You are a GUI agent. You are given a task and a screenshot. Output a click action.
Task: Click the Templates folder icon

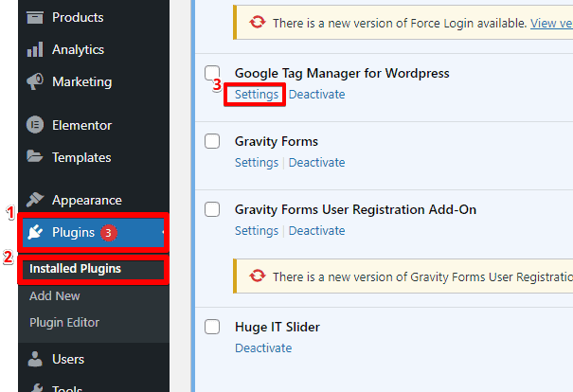tap(35, 156)
